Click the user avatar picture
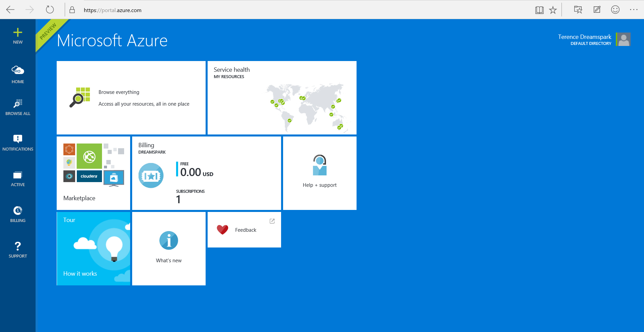The width and height of the screenshot is (644, 332). click(624, 39)
